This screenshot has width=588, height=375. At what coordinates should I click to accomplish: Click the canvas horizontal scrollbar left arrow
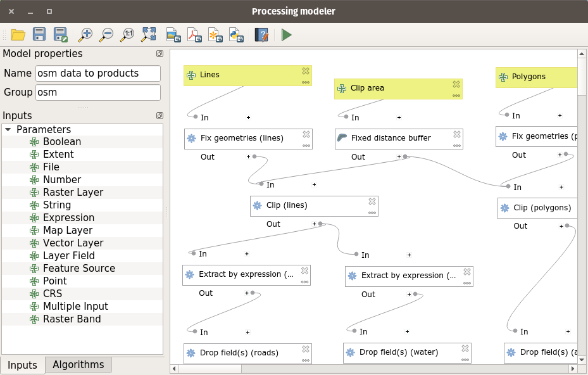click(173, 369)
